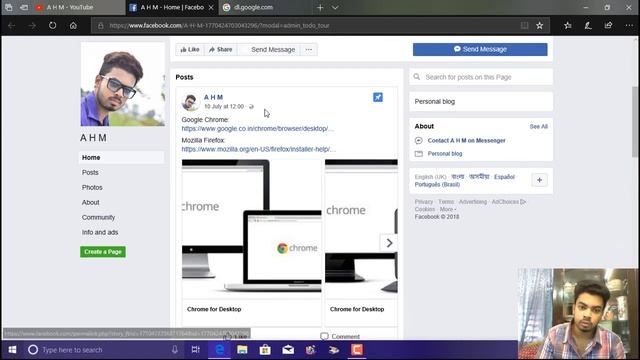Comment on the post
Screen dimensions: 640x360
[340, 336]
